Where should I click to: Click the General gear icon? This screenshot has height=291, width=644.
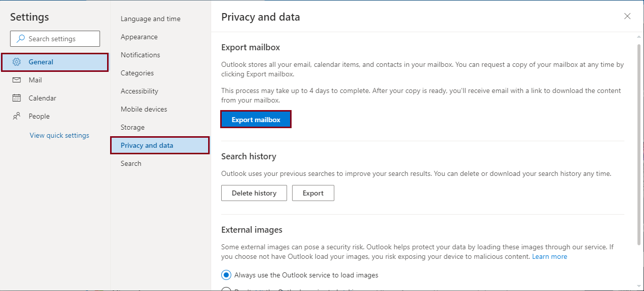tap(17, 62)
